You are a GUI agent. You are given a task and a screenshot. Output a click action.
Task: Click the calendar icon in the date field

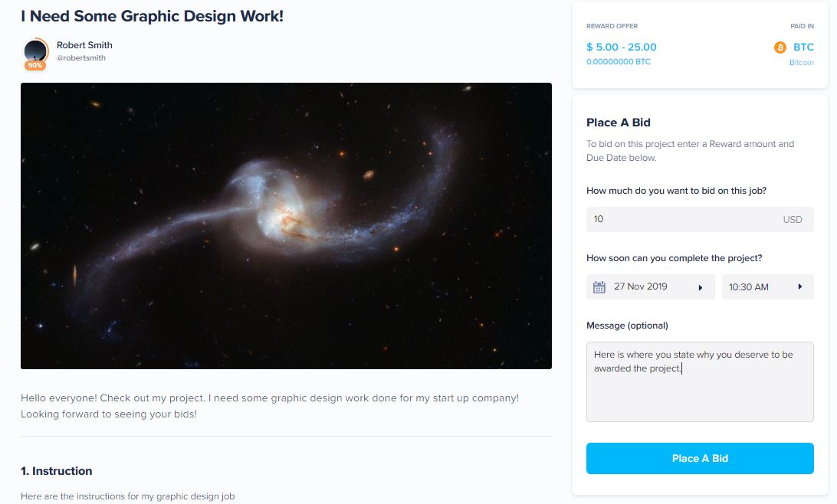599,287
